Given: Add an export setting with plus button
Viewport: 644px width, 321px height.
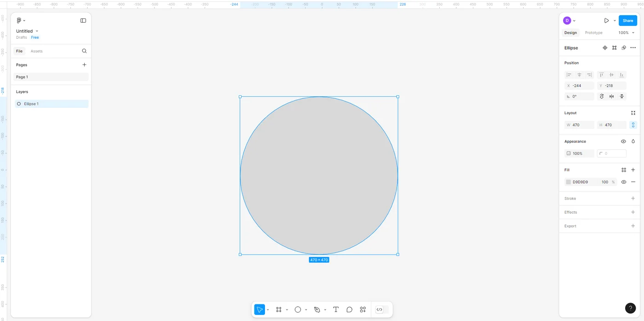Looking at the screenshot, I should click(x=633, y=226).
